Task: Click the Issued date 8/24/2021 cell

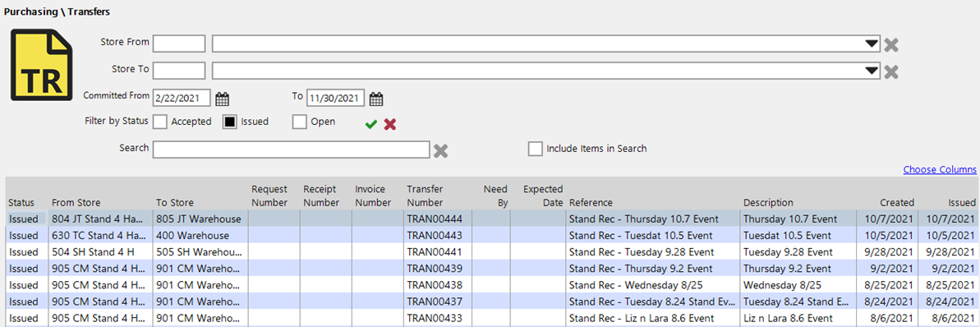Action: [x=948, y=301]
